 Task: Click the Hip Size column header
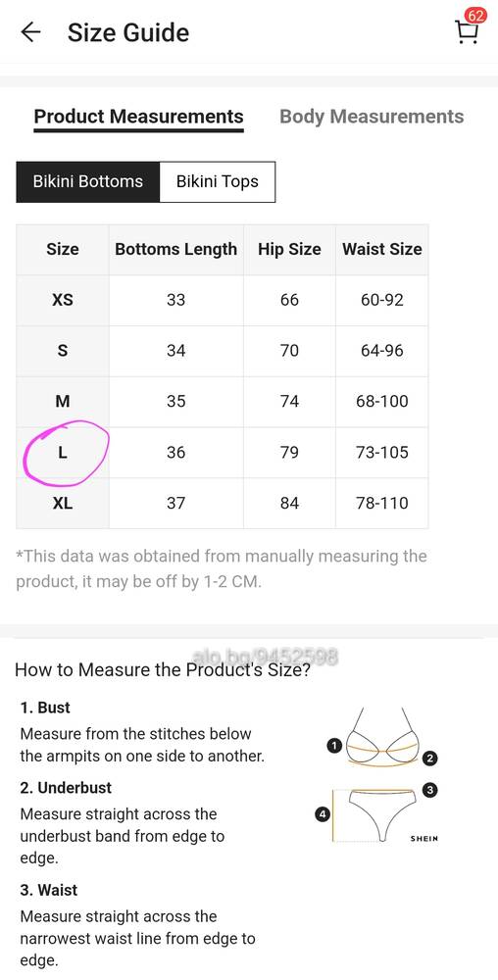[289, 249]
